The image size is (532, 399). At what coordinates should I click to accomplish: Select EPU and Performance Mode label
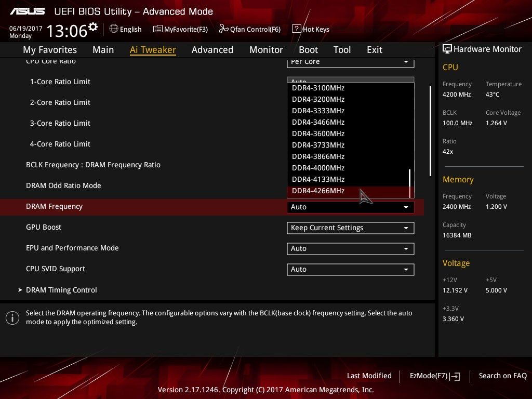(72, 248)
